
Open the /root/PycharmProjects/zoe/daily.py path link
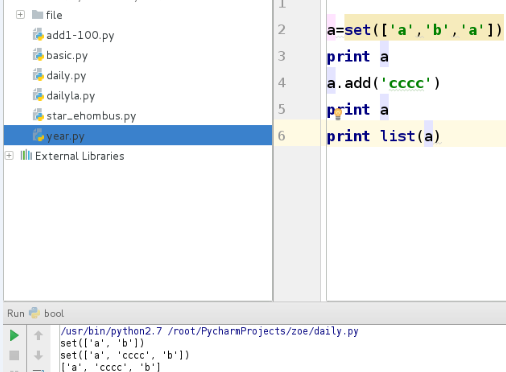263,331
